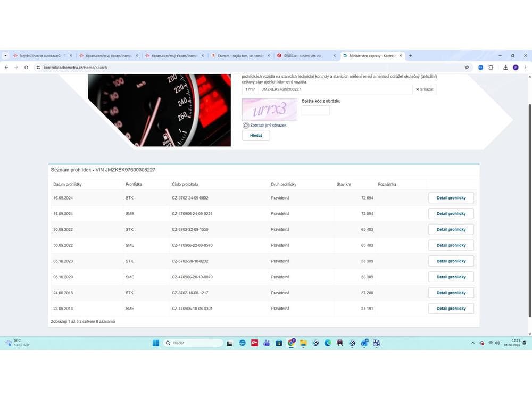Click the browser forward arrow
532x399 pixels.
tap(16, 68)
